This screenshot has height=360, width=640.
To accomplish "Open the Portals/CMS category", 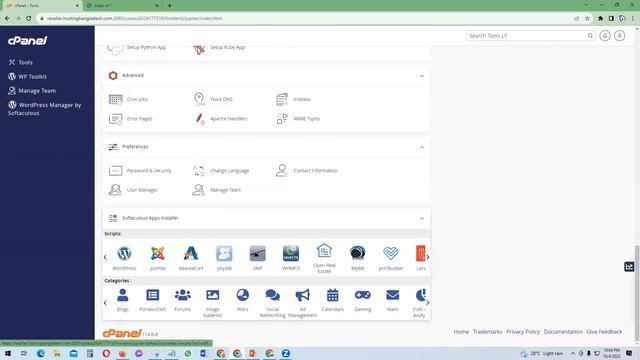I will (x=153, y=300).
